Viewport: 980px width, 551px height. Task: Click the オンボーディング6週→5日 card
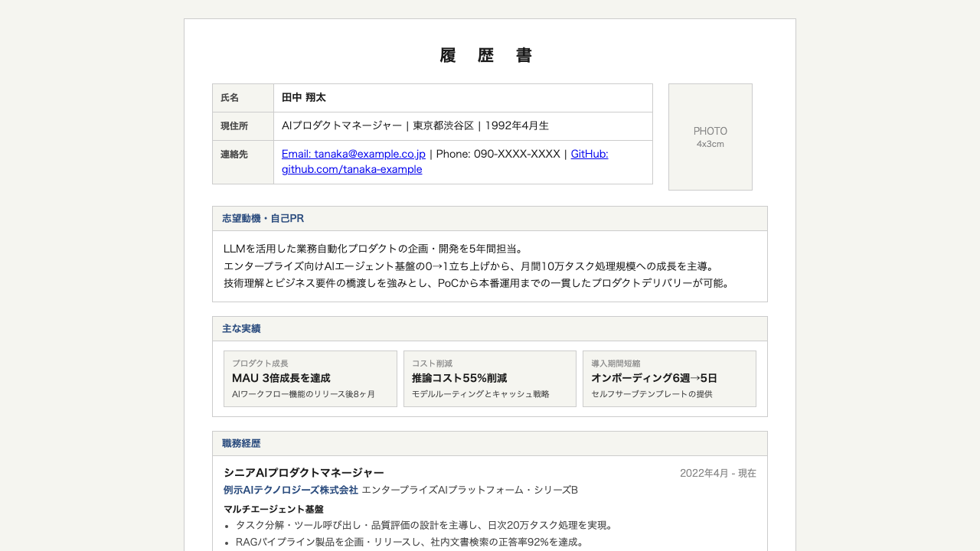(x=669, y=379)
